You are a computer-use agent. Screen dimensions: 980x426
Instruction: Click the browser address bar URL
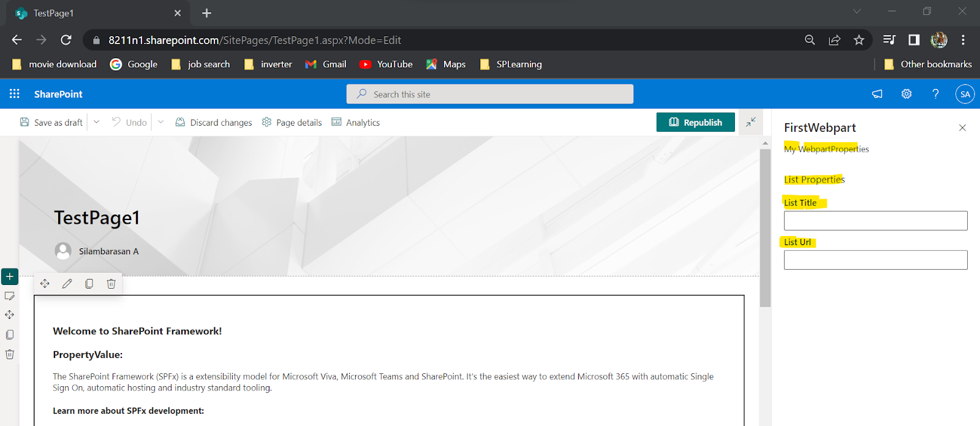(255, 40)
